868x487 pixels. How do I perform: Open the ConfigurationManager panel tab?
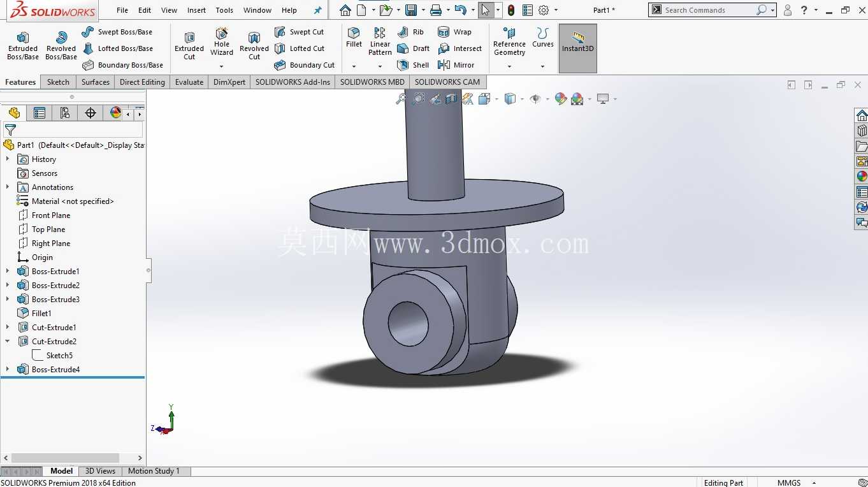click(x=64, y=113)
